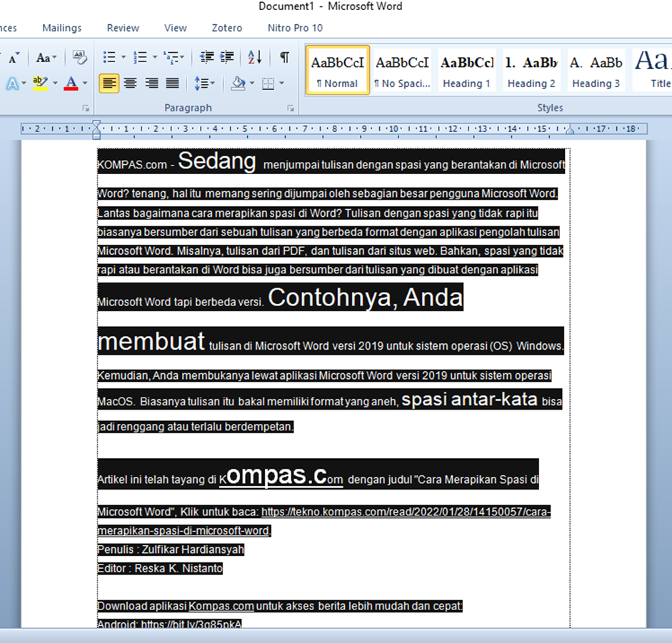This screenshot has width=672, height=643.
Task: Sort text with the A-Z icon
Action: coord(255,57)
